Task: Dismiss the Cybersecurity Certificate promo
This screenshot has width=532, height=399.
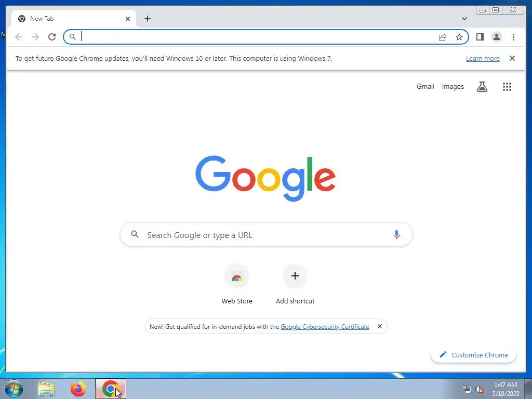Action: [380, 326]
